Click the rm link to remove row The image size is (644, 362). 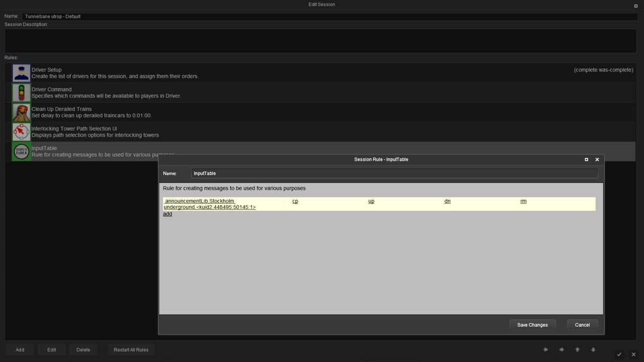[x=523, y=201]
